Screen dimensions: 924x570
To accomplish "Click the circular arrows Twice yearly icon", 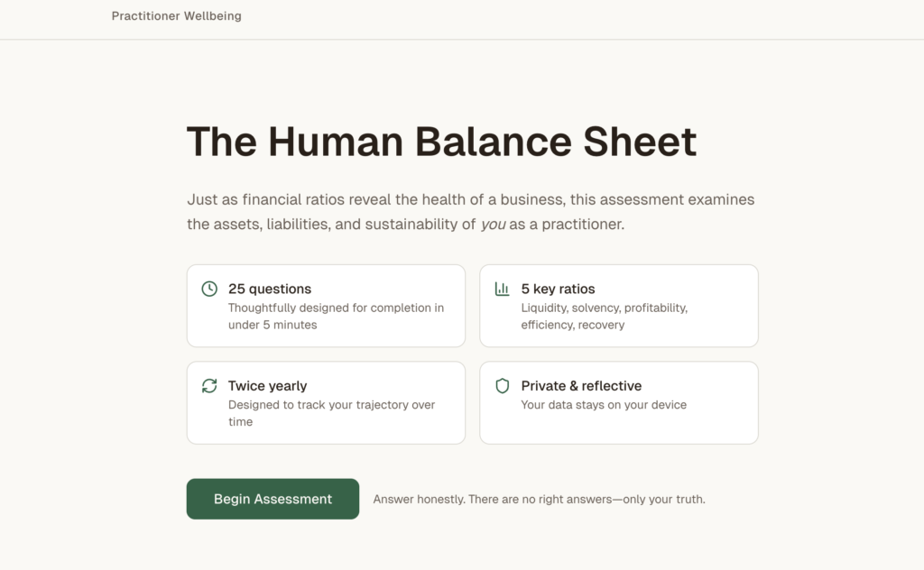I will coord(209,386).
